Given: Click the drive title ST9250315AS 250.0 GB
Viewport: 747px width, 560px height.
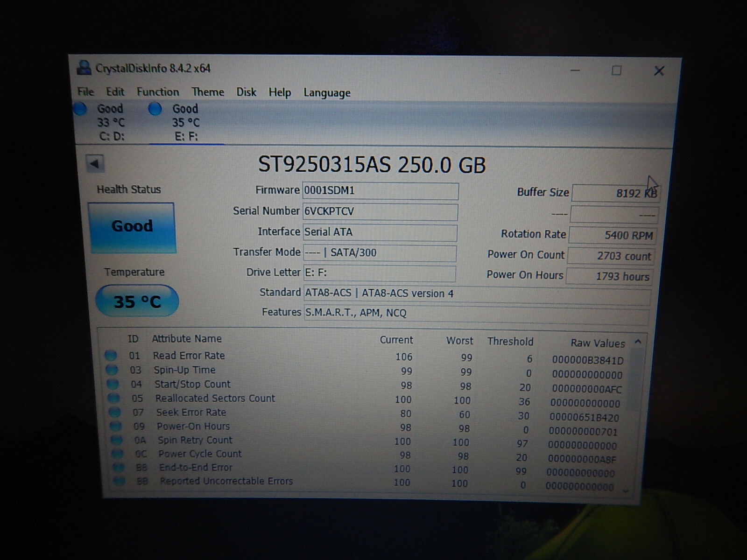Looking at the screenshot, I should click(x=372, y=165).
